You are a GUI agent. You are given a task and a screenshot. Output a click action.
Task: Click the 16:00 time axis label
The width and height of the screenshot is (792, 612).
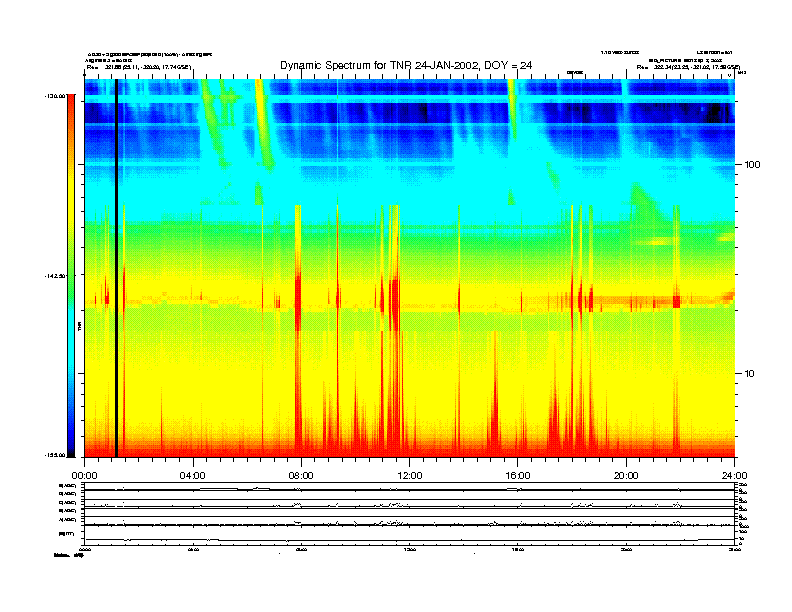click(x=518, y=476)
